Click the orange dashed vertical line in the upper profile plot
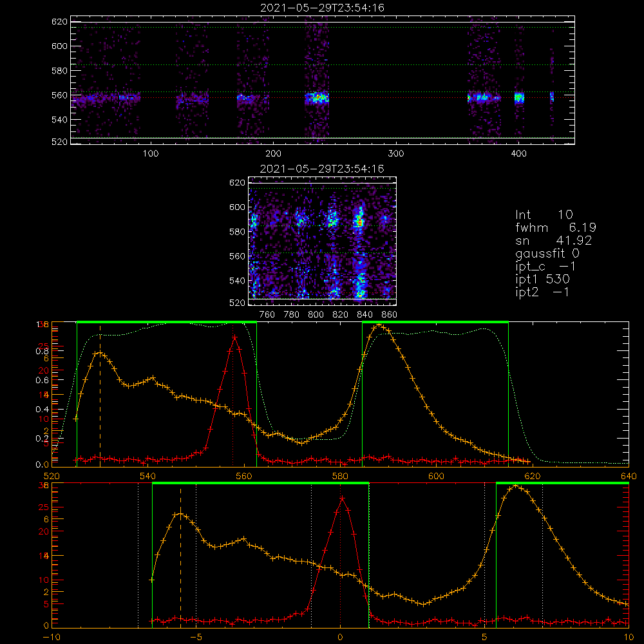 (100, 396)
